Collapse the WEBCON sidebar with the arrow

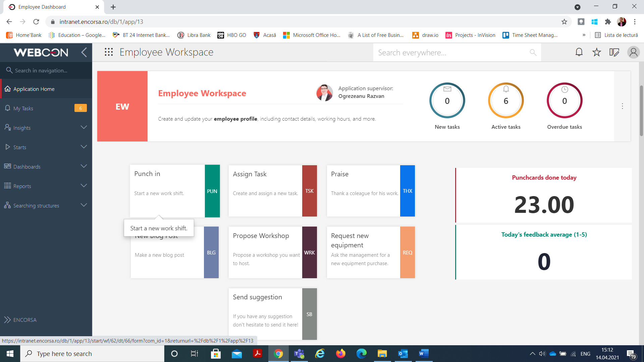[x=84, y=52]
